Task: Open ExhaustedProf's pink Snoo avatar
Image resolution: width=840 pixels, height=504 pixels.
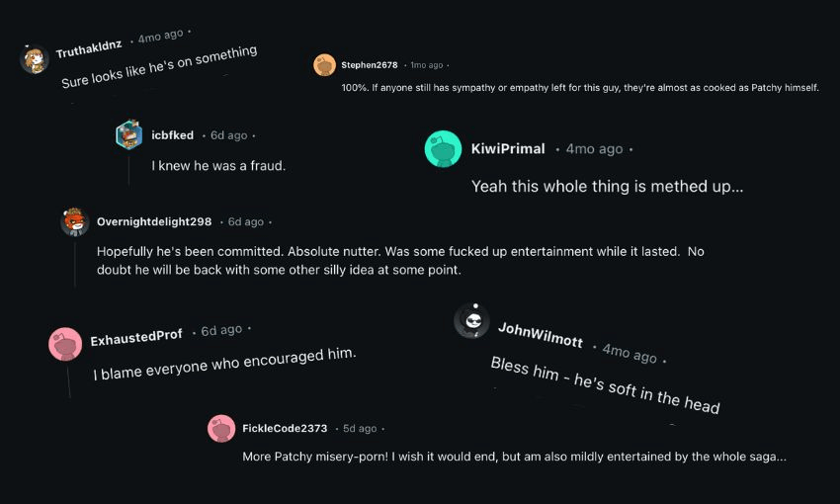Action: pos(65,344)
